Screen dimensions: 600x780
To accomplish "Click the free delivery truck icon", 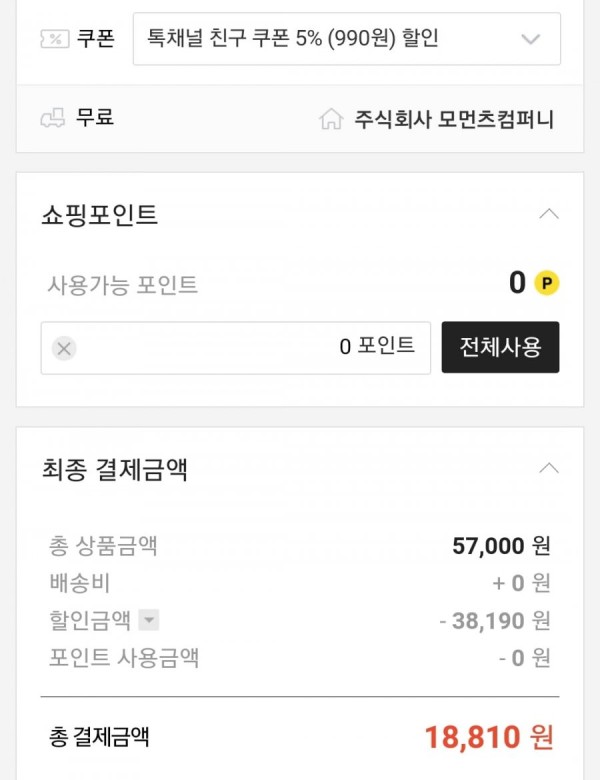I will click(x=53, y=118).
